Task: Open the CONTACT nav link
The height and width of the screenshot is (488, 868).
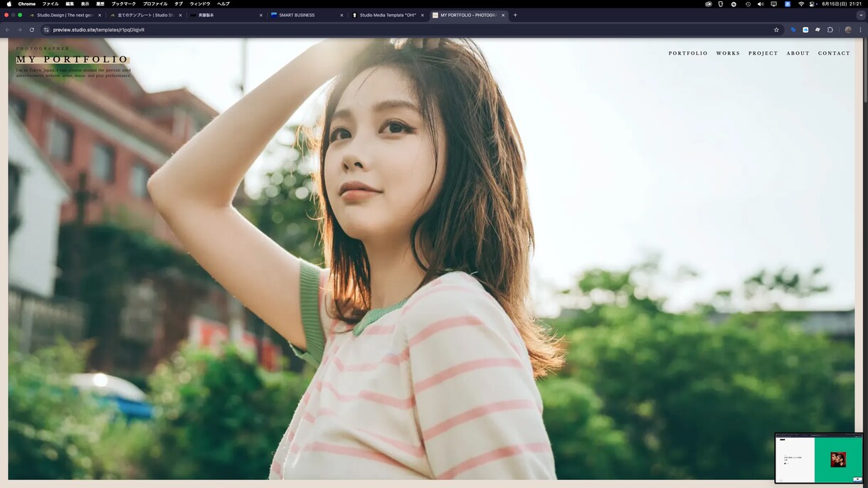Action: click(834, 53)
